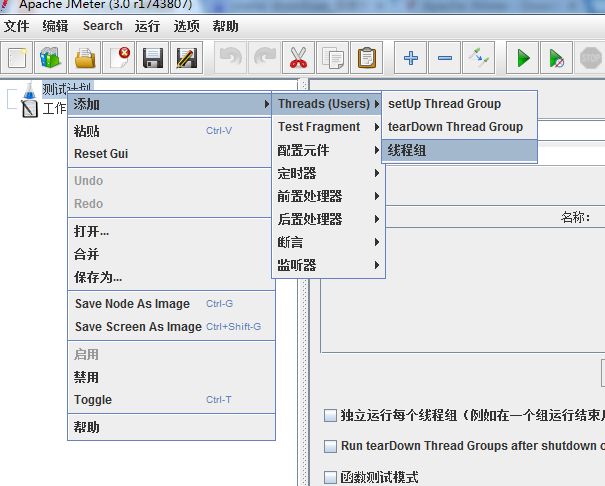
Task: Enable 函数测试模式 checkbox
Action: pyautogui.click(x=330, y=477)
